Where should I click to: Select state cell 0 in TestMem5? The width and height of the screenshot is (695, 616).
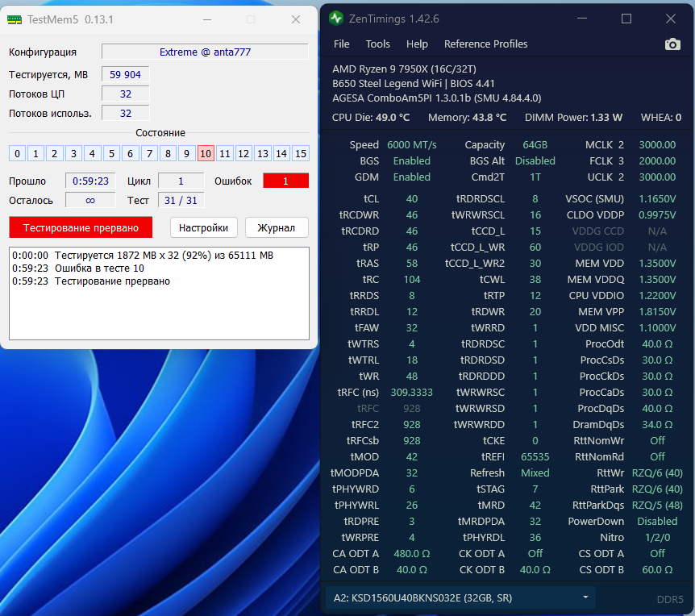coord(17,154)
